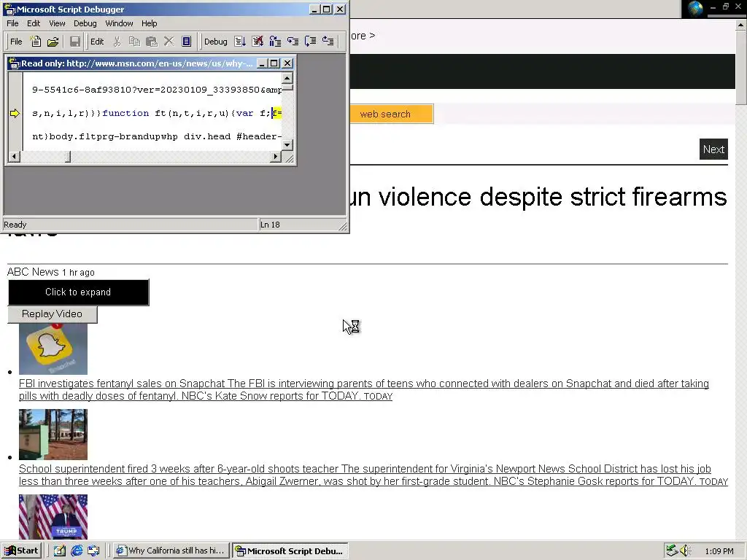Click the Break at Next Statement icon
This screenshot has height=560, width=747.
(275, 42)
